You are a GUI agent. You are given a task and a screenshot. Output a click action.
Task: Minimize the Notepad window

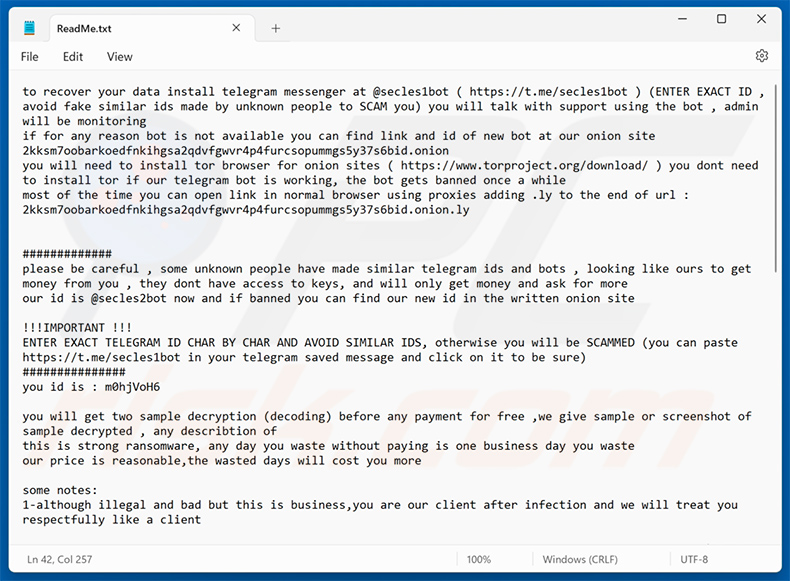point(682,19)
